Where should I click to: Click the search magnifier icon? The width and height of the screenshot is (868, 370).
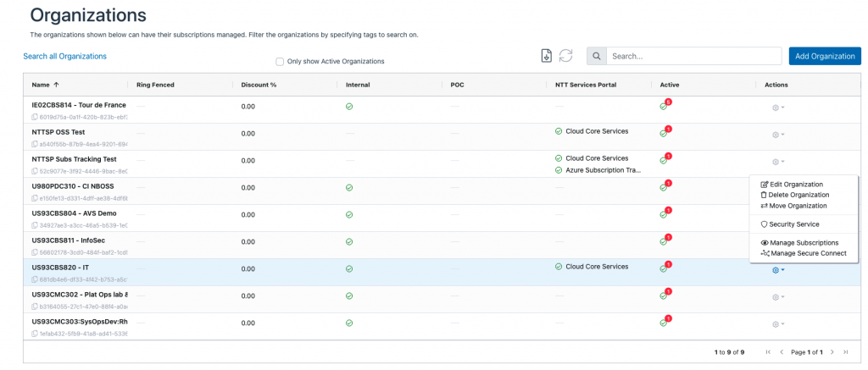coord(596,56)
